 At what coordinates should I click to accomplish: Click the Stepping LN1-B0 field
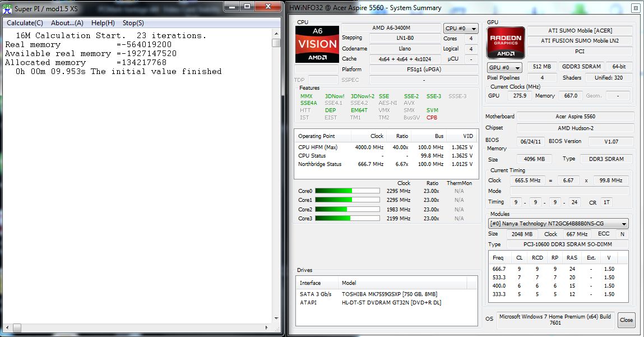(405, 38)
